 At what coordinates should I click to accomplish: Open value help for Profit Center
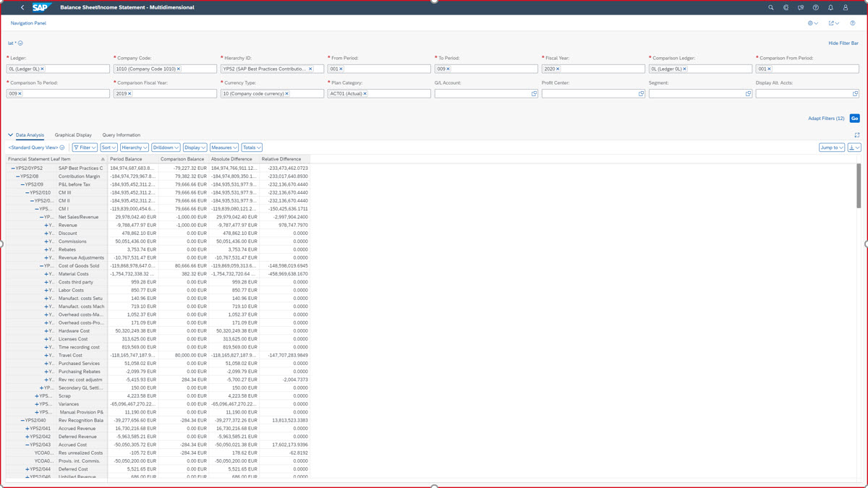(641, 93)
